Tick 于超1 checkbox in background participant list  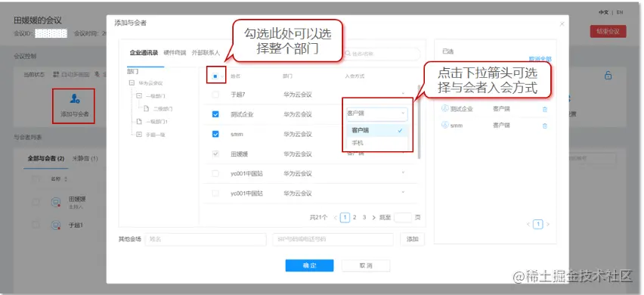pos(36,225)
